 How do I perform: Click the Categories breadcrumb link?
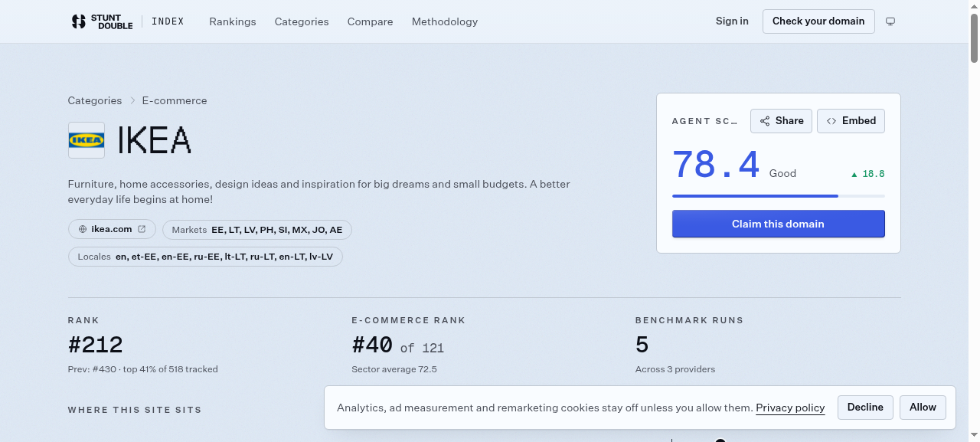click(95, 100)
